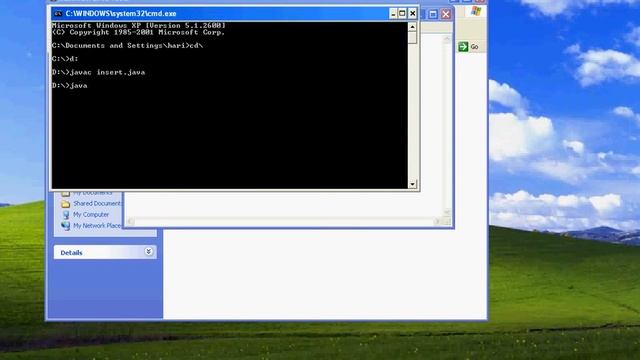Screen dimensions: 640x360
Task: Open My Computer link in sidebar
Action: [91, 214]
